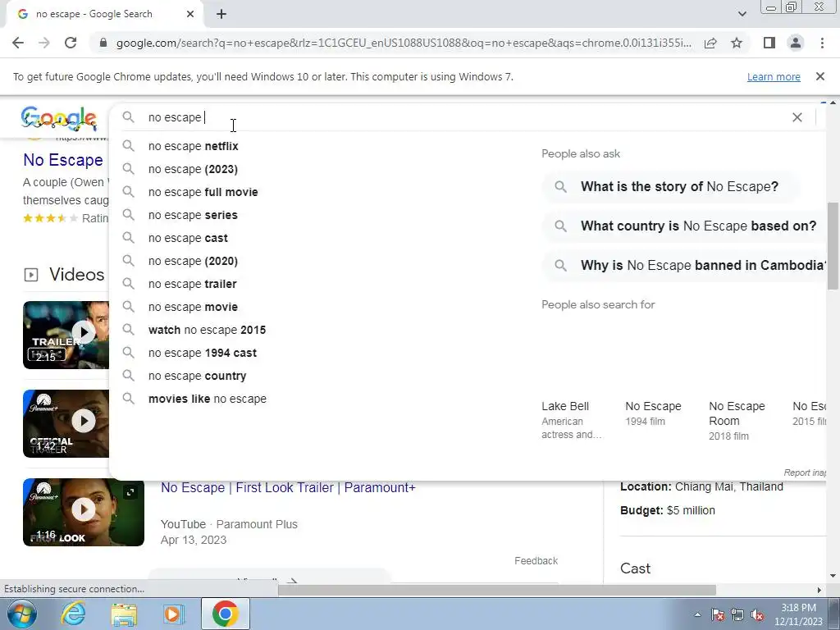The width and height of the screenshot is (840, 630).
Task: Show hidden system tray icons arrow
Action: coord(697,615)
